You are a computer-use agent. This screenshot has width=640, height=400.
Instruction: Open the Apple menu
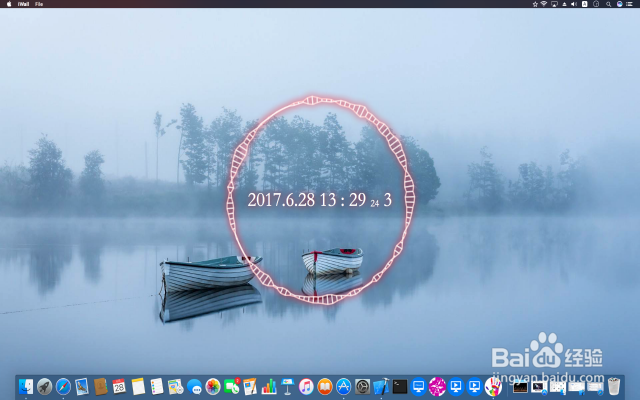click(x=9, y=4)
